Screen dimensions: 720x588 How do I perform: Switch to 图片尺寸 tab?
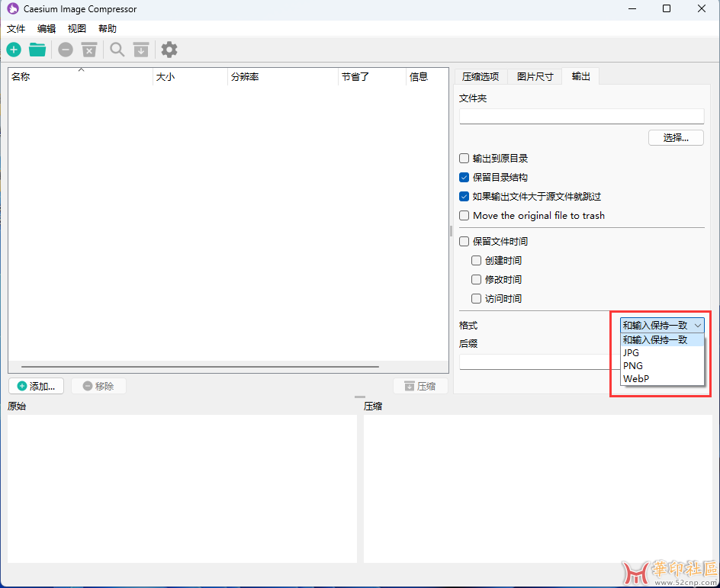click(535, 77)
